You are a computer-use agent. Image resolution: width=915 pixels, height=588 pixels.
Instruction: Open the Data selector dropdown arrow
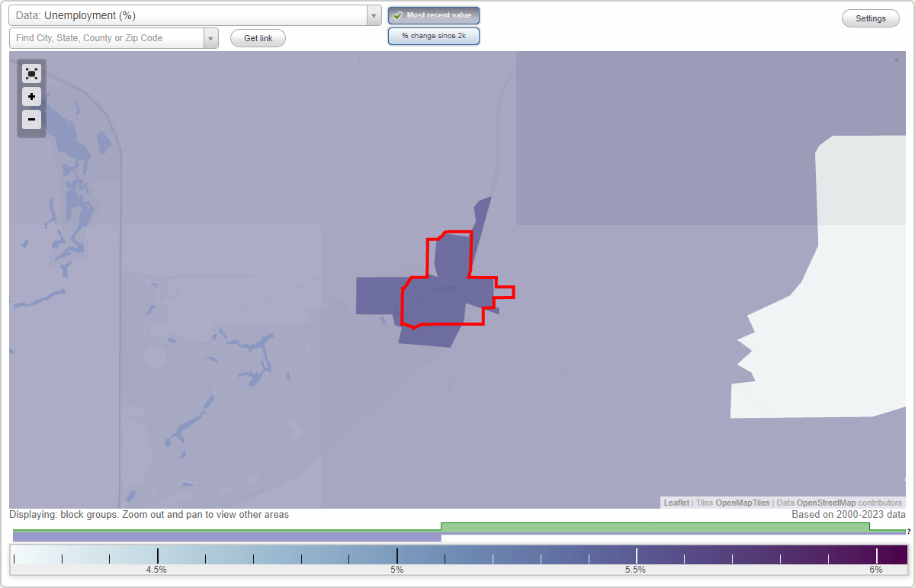(374, 16)
